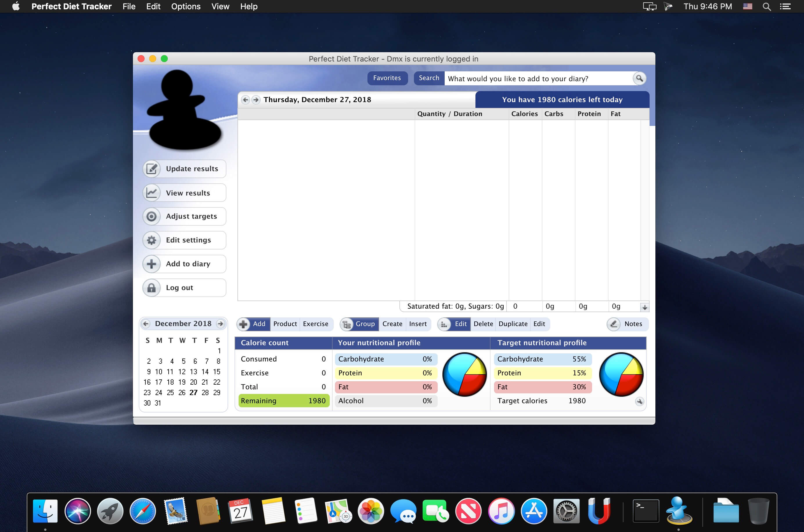The height and width of the screenshot is (532, 804).
Task: Click the green Remaining 1980 calories bar
Action: [x=284, y=401]
